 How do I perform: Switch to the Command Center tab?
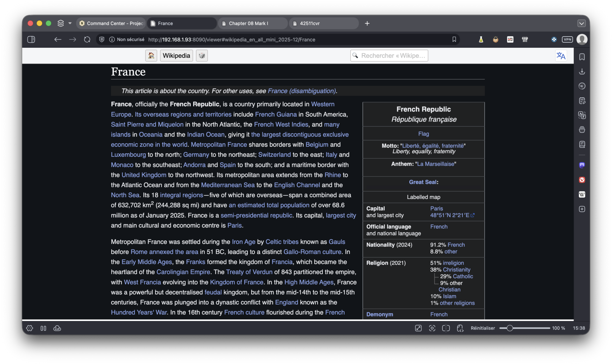[x=112, y=23]
